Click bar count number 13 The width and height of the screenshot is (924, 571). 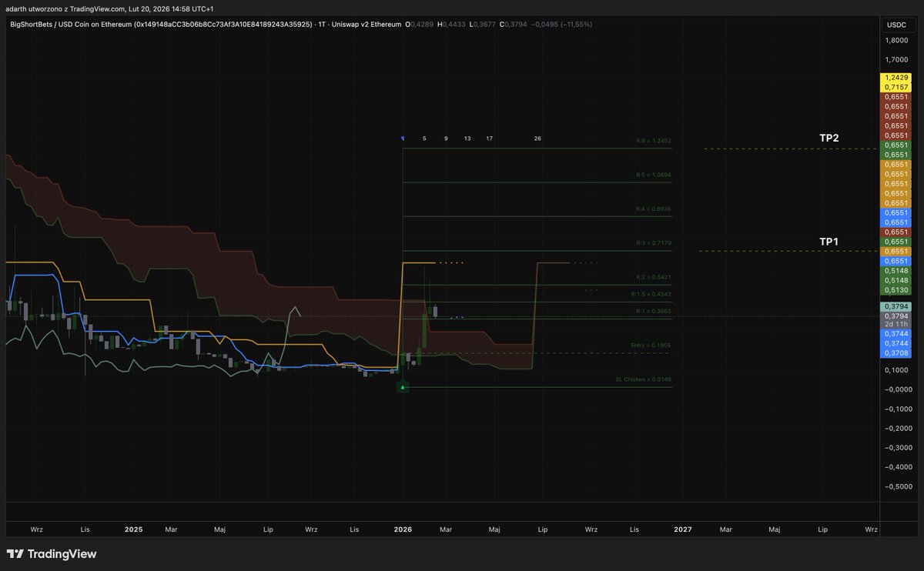(467, 139)
